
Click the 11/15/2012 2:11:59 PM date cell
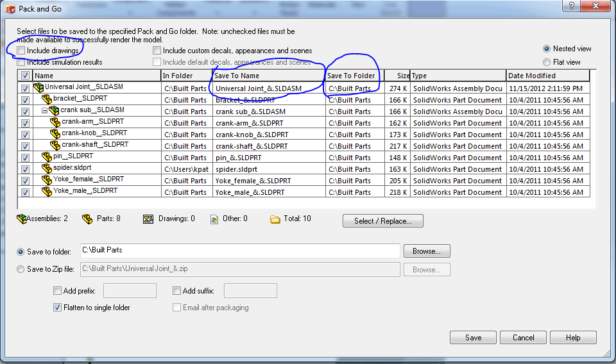(x=549, y=88)
